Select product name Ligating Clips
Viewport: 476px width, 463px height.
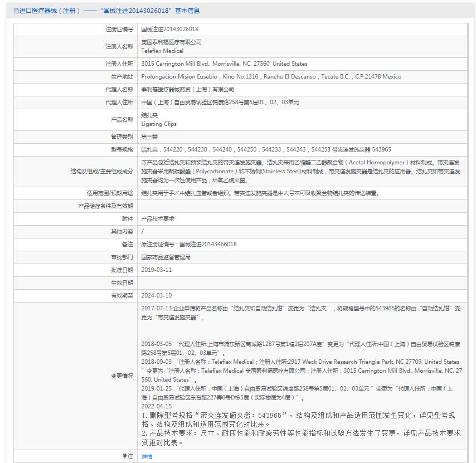pyautogui.click(x=159, y=124)
